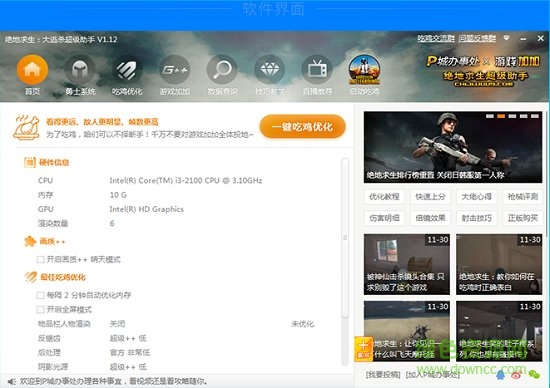Click the orange plus 展开 button
The width and height of the screenshot is (550, 388).
pos(363,348)
